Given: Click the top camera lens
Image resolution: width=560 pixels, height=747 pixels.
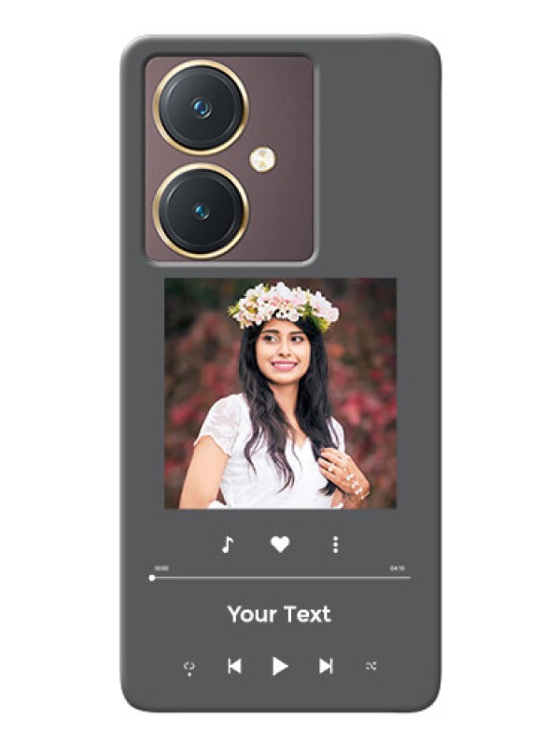Looking at the screenshot, I should [x=201, y=107].
